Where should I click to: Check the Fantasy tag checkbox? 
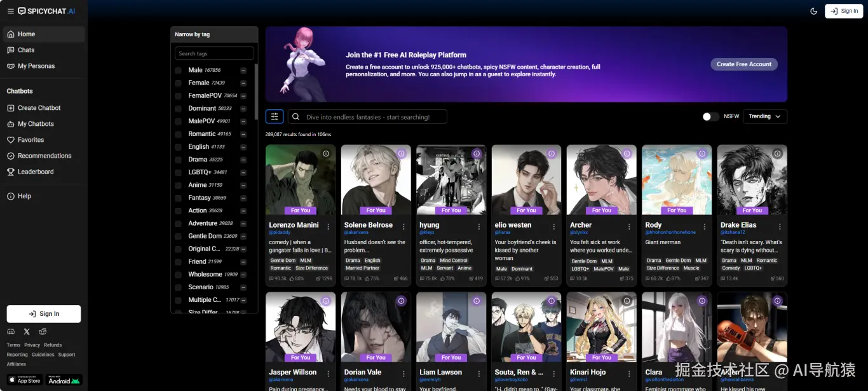pos(179,198)
